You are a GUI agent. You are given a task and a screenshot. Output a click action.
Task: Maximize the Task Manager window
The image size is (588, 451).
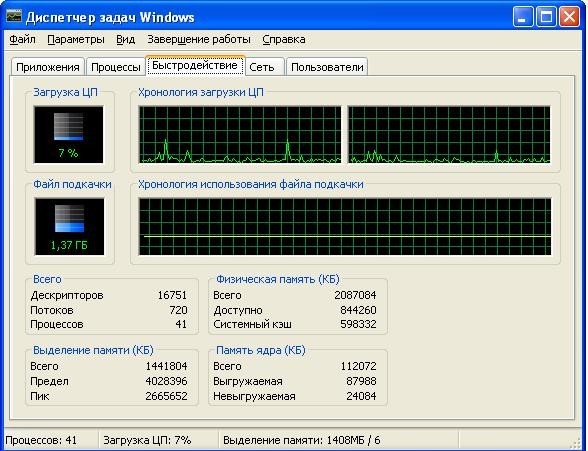(x=546, y=17)
